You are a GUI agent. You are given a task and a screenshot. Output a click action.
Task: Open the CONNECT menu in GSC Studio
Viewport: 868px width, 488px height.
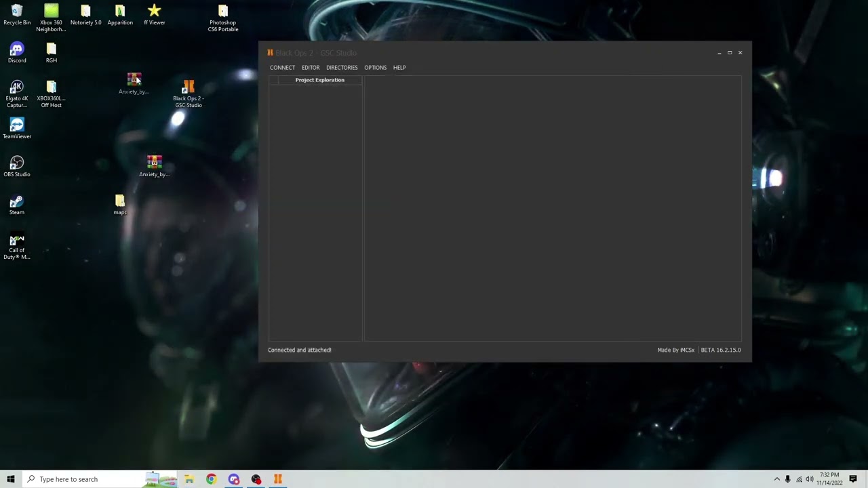(x=282, y=68)
